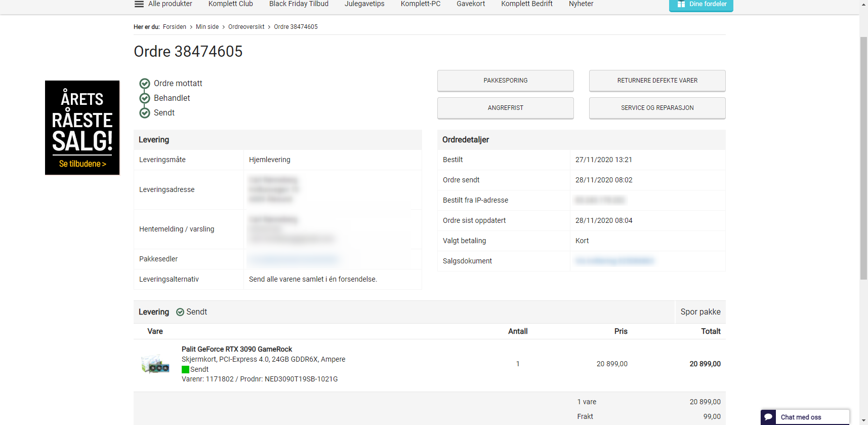Image resolution: width=868 pixels, height=425 pixels.
Task: Select the Komplett-PC menu item
Action: [421, 4]
